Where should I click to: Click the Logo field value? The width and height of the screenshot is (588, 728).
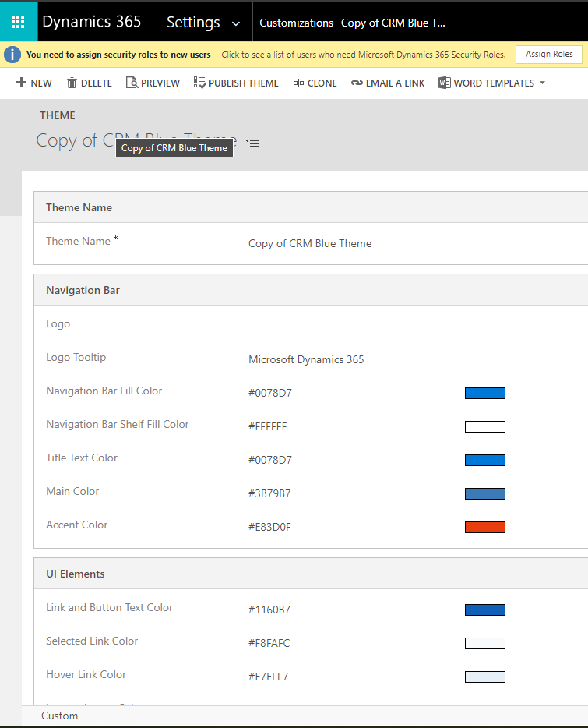pyautogui.click(x=252, y=327)
